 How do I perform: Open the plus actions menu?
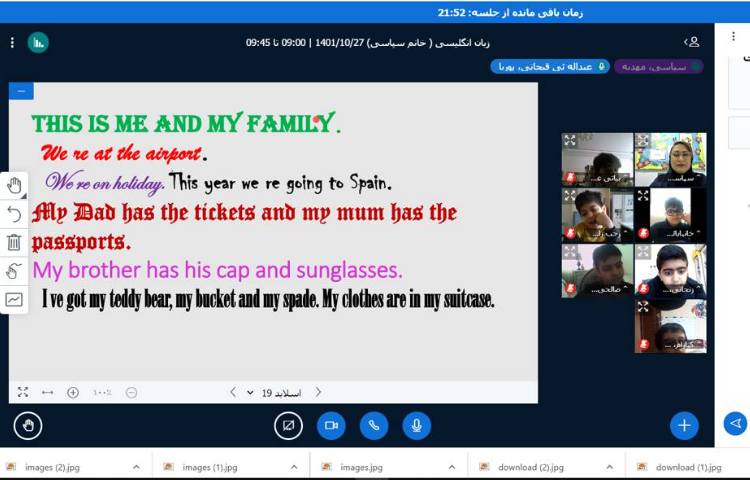tap(684, 425)
